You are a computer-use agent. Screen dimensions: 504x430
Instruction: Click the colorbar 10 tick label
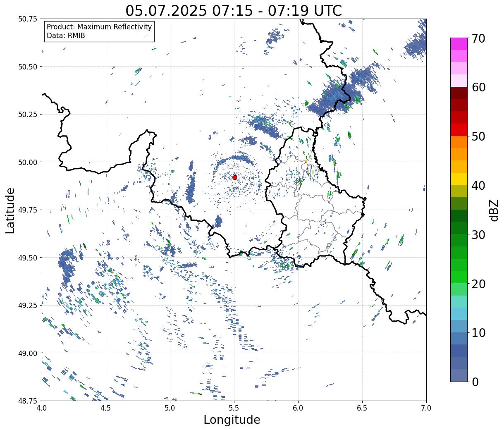(478, 332)
